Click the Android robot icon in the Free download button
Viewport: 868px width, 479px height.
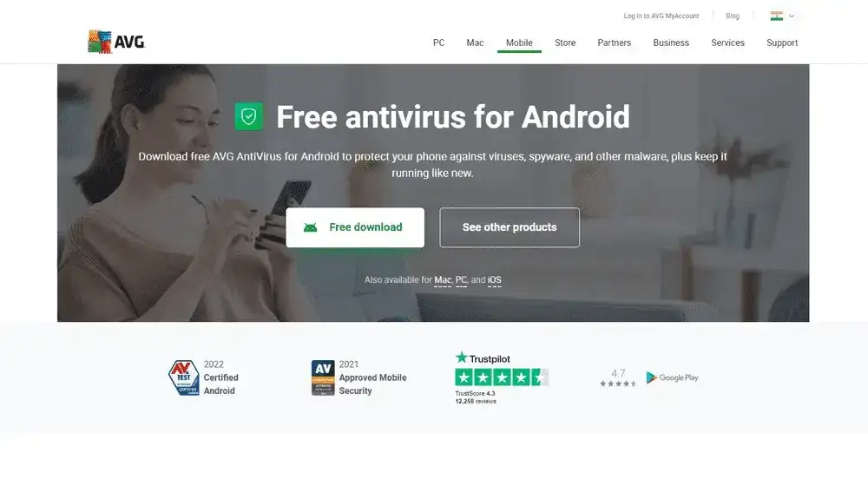310,227
